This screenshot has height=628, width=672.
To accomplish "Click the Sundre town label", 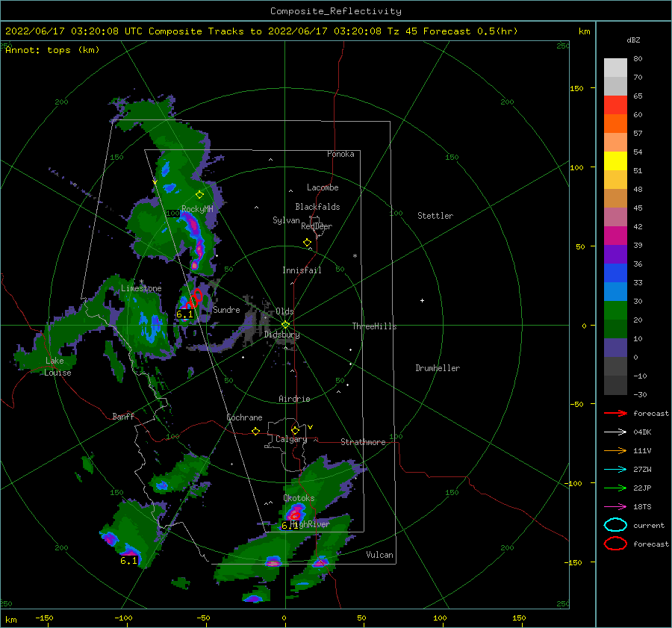I will click(x=226, y=309).
